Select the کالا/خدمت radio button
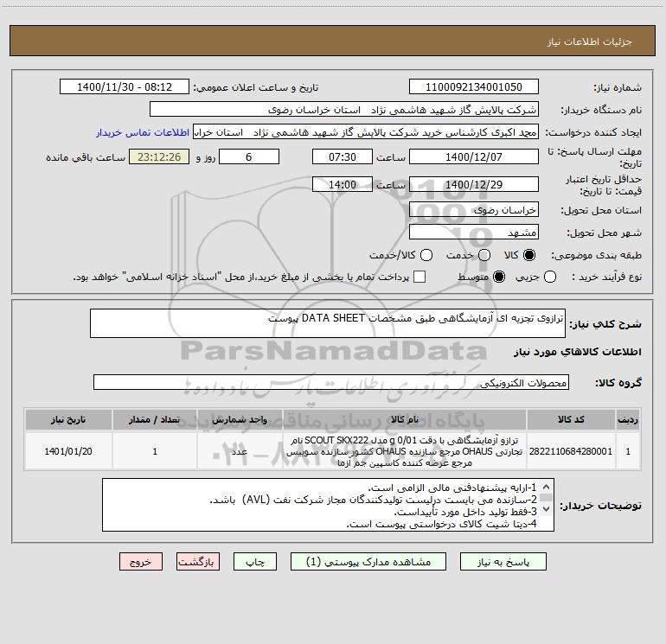Image resolution: width=666 pixels, height=644 pixels. pyautogui.click(x=426, y=255)
